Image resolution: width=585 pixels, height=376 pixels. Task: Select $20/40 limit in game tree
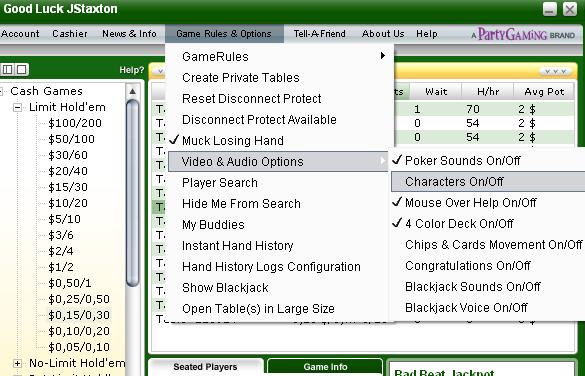coord(68,171)
